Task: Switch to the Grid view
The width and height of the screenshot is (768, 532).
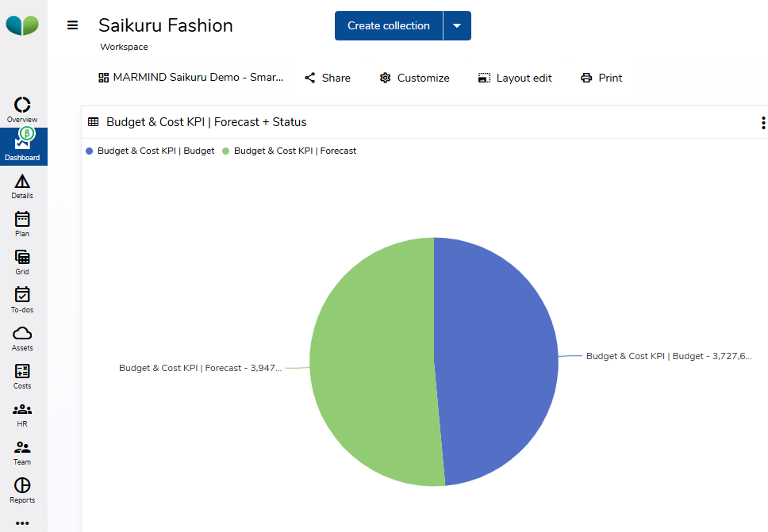Action: pos(22,262)
